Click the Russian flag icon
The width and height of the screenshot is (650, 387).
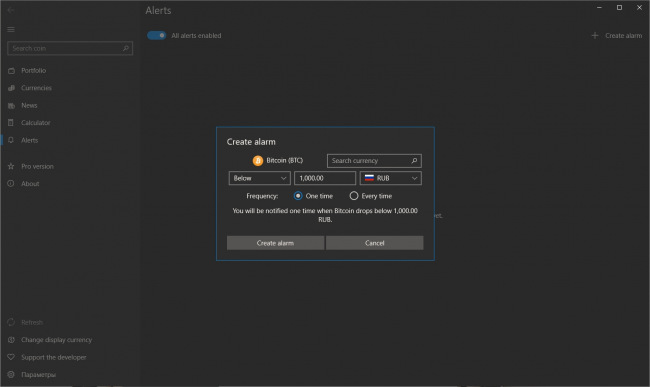369,178
